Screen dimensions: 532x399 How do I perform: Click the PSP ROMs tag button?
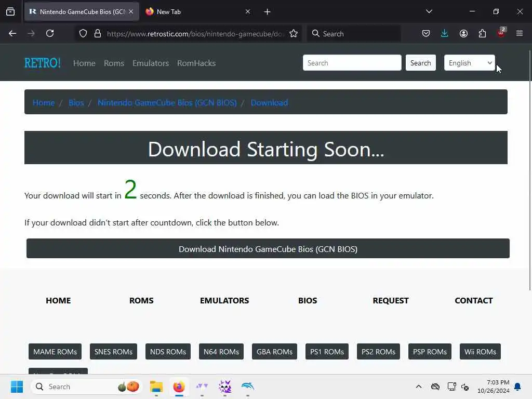430,352
